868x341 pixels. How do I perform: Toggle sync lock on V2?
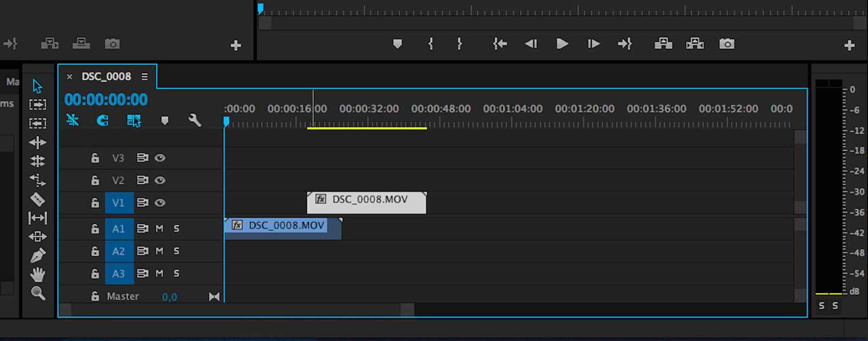(142, 180)
